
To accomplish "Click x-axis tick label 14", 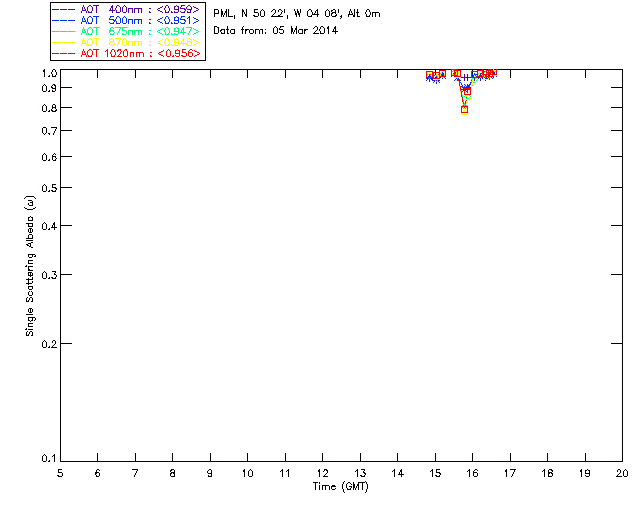I will coord(398,473).
